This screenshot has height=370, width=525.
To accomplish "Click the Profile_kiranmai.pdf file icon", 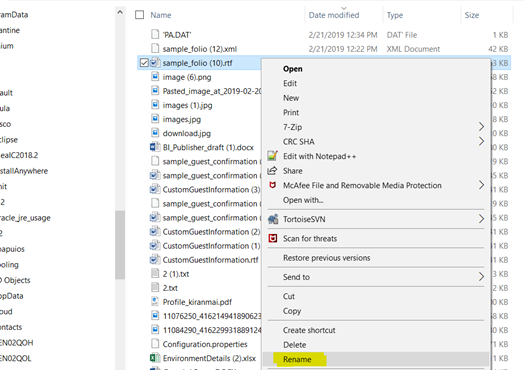I will click(155, 301).
